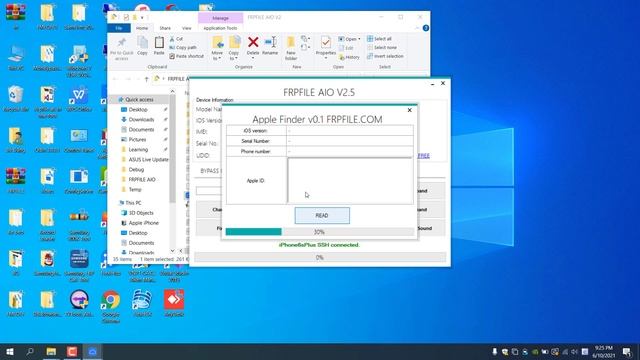Select the Recycle Bin desktop icon

pos(16,99)
